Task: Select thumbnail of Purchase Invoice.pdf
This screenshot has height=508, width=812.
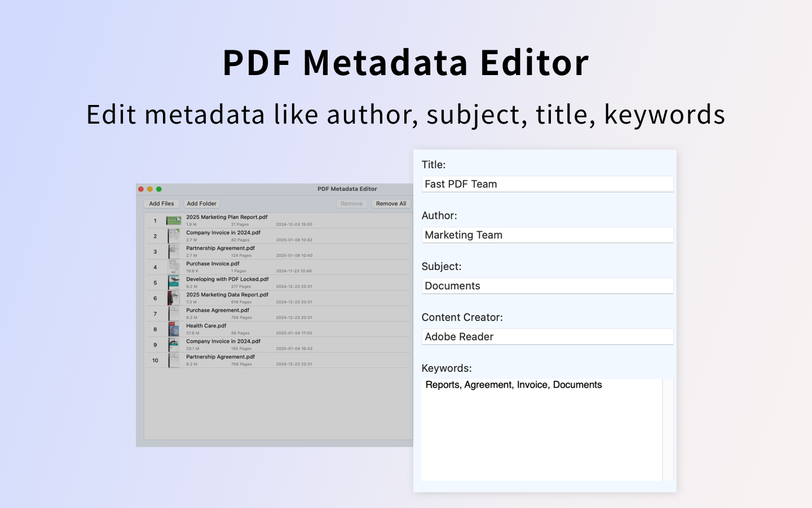Action: point(174,267)
